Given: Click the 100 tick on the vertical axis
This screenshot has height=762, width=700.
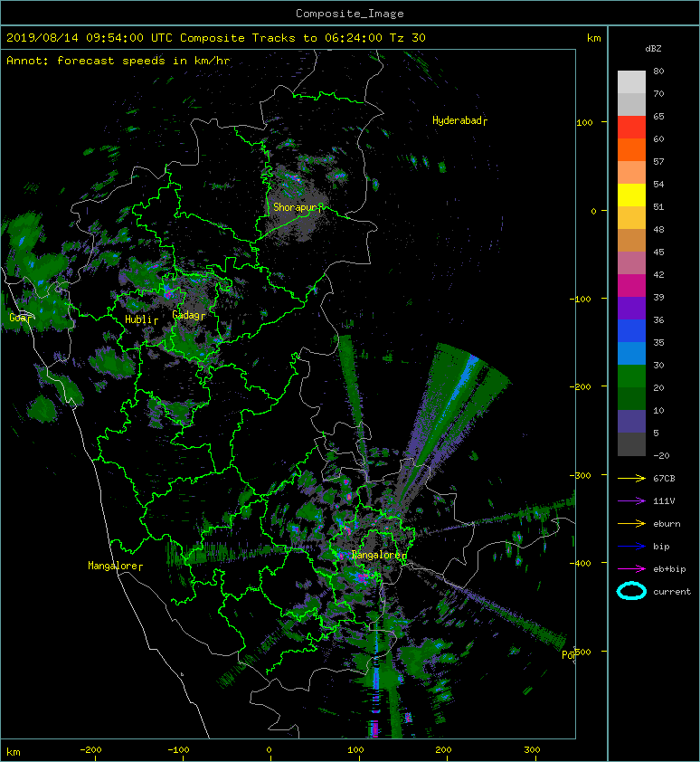Looking at the screenshot, I should [x=584, y=122].
